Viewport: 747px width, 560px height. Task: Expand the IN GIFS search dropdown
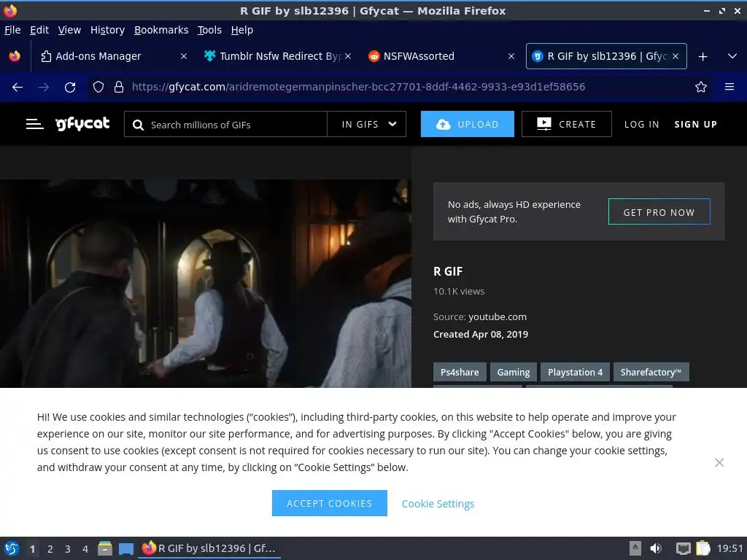(367, 124)
